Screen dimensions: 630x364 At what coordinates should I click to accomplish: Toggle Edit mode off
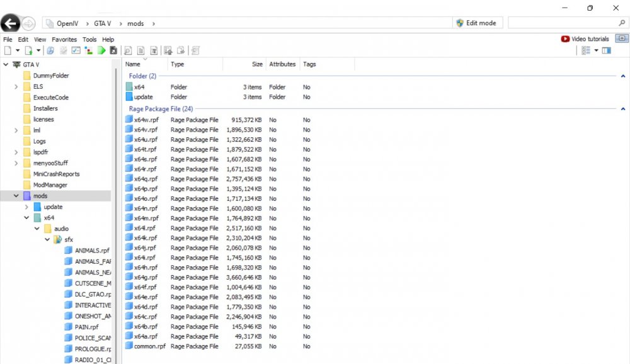477,23
